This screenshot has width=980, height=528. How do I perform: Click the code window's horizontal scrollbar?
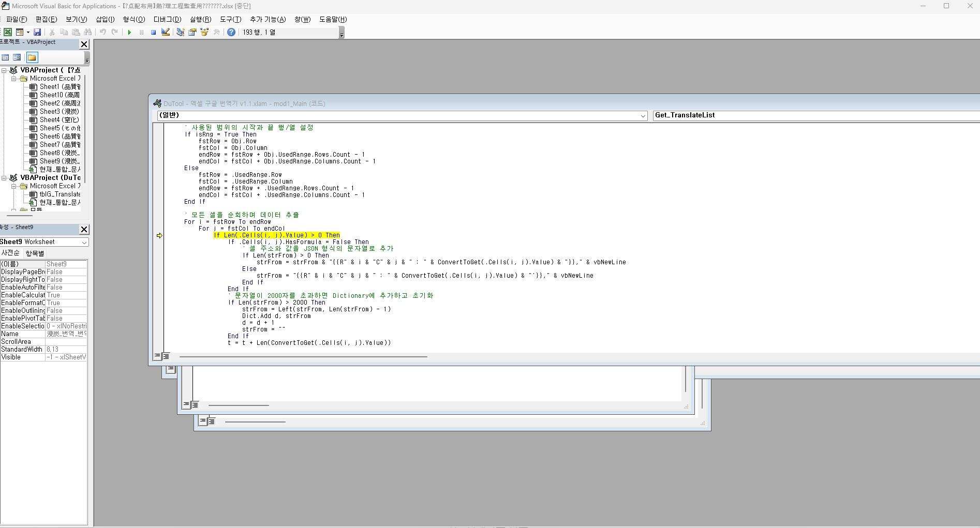(x=303, y=356)
